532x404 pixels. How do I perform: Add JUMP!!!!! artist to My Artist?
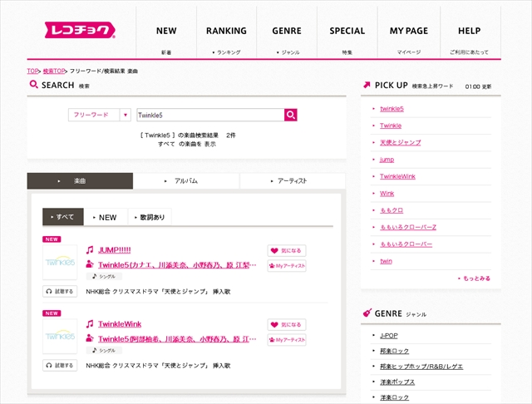pyautogui.click(x=287, y=266)
